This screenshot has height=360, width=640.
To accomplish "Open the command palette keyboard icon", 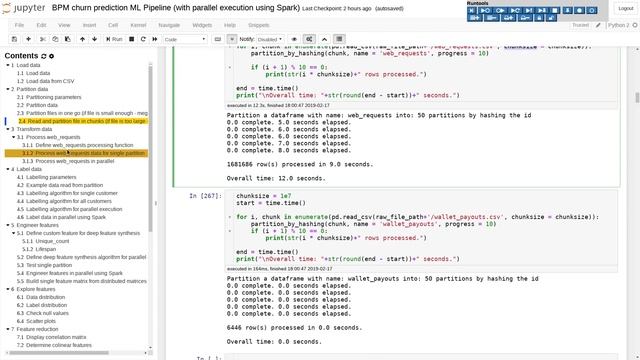I will tap(218, 39).
